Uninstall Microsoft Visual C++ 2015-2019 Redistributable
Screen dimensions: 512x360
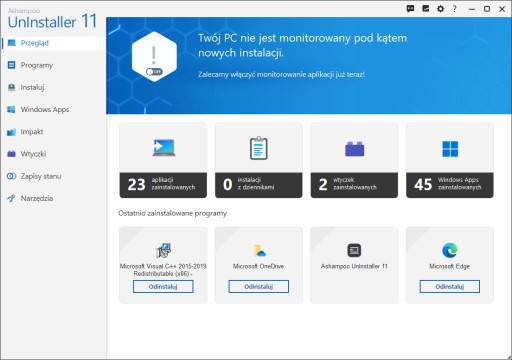coord(163,287)
